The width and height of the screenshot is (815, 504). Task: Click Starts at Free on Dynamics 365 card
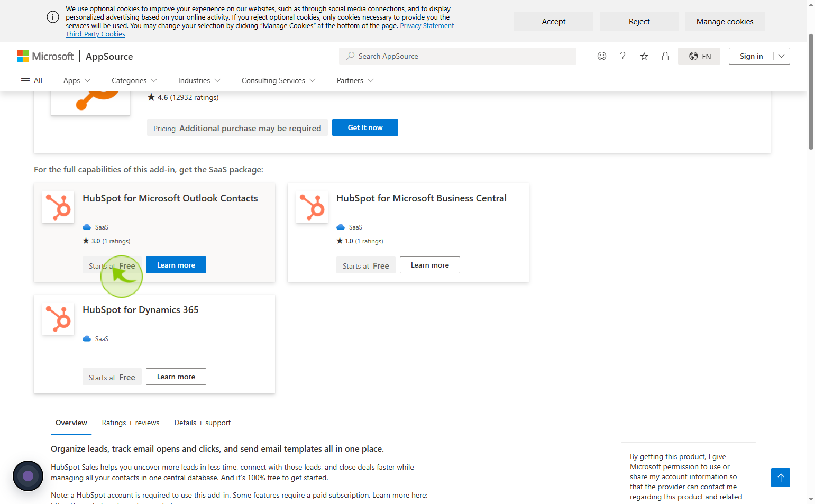pos(112,377)
